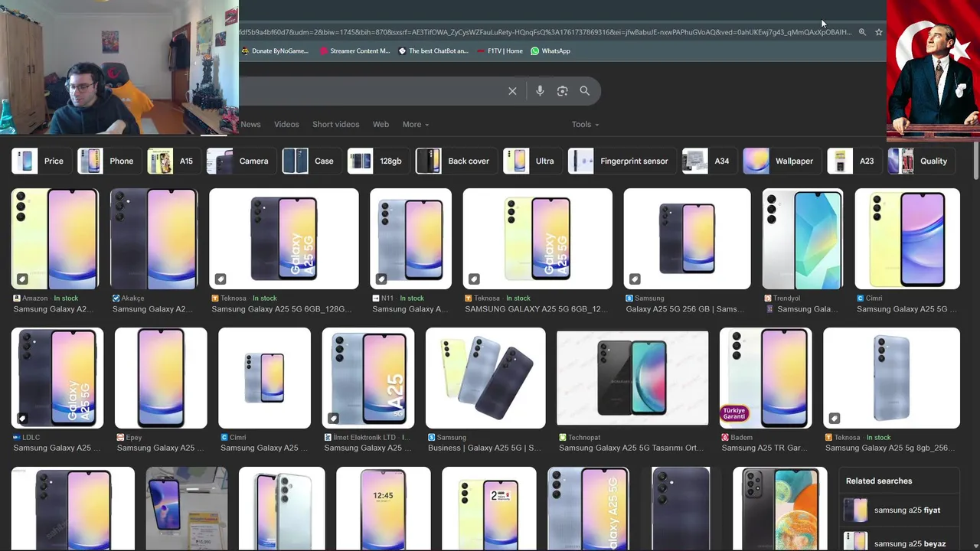Click the Samsung Galaxy A25 TR Gar caption
980x551 pixels.
pos(764,448)
